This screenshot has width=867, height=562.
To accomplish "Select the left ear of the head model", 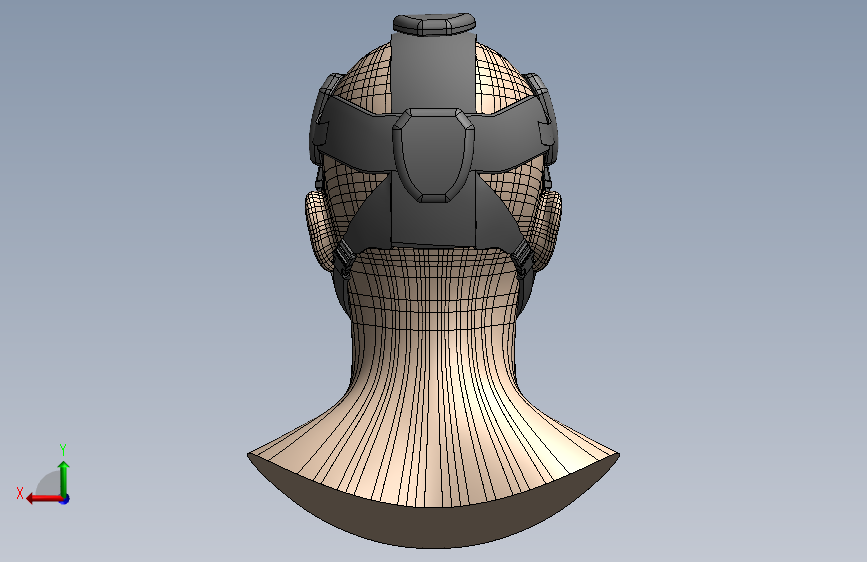I will (320, 230).
